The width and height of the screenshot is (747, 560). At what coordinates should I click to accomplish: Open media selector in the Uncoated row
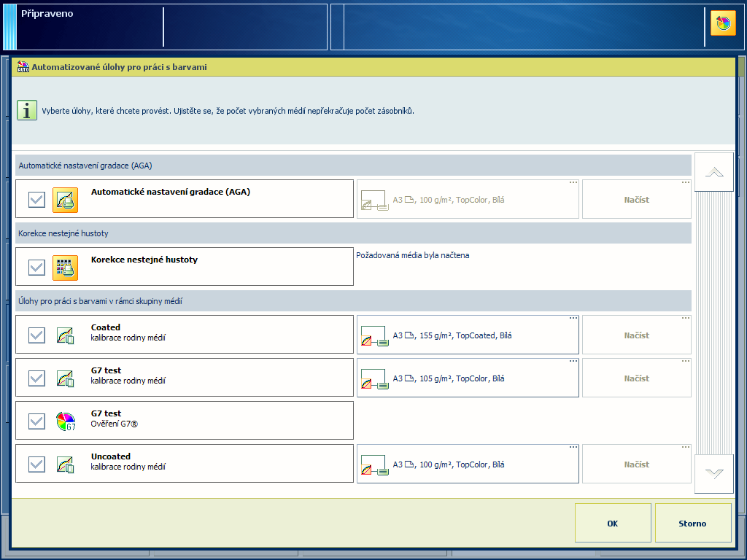click(x=468, y=464)
